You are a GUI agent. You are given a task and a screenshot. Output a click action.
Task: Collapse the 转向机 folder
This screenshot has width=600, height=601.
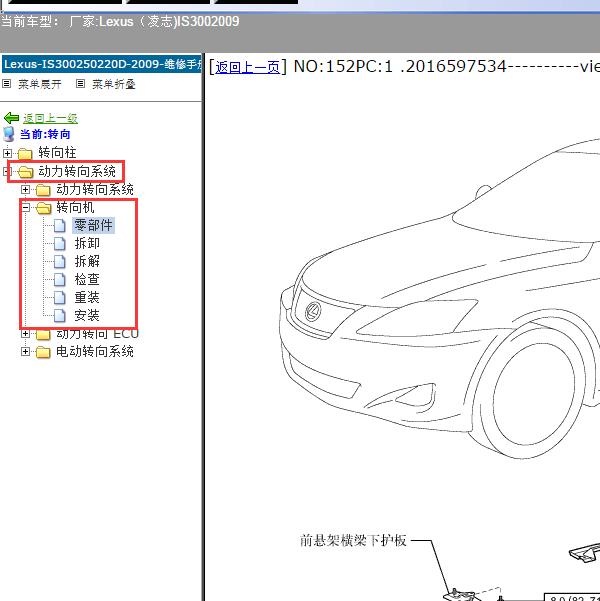[x=25, y=207]
